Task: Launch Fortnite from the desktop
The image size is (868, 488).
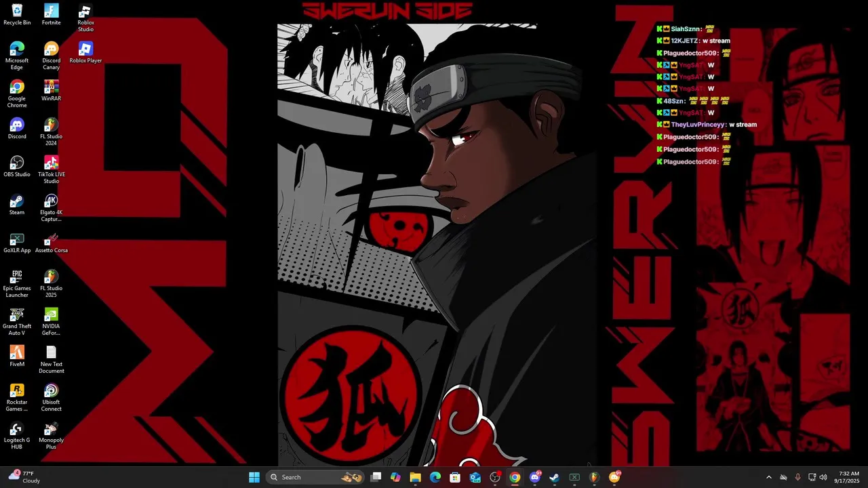Action: click(51, 15)
